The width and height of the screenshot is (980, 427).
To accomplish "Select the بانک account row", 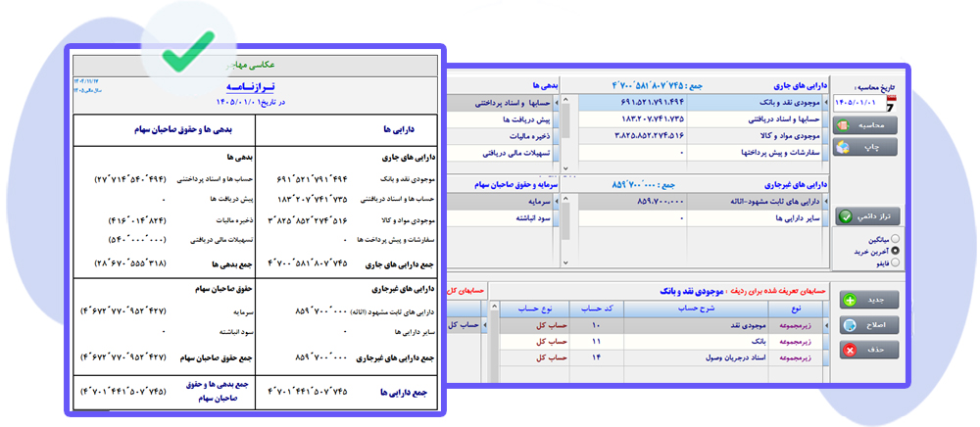I will tap(663, 342).
